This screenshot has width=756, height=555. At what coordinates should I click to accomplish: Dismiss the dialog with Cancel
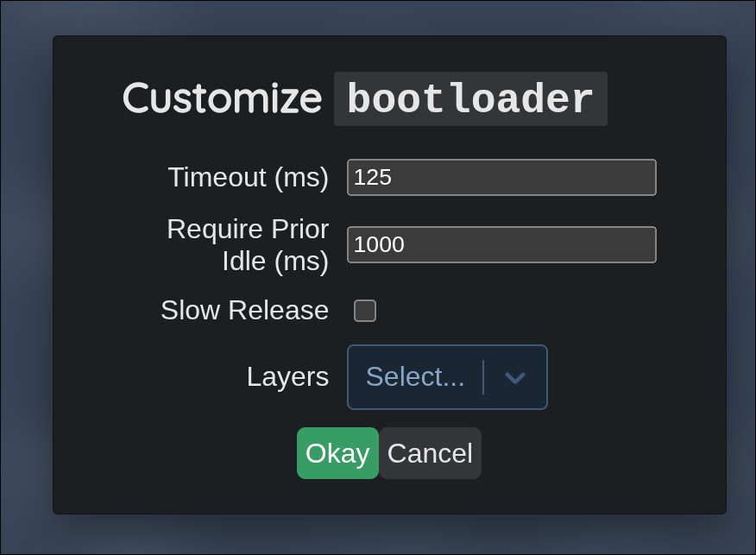(x=430, y=453)
